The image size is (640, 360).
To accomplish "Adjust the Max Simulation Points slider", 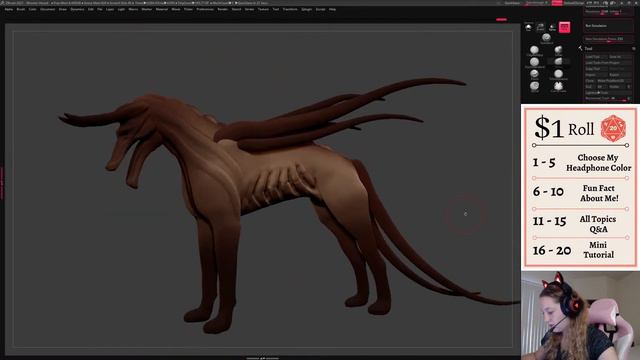I will pyautogui.click(x=608, y=39).
